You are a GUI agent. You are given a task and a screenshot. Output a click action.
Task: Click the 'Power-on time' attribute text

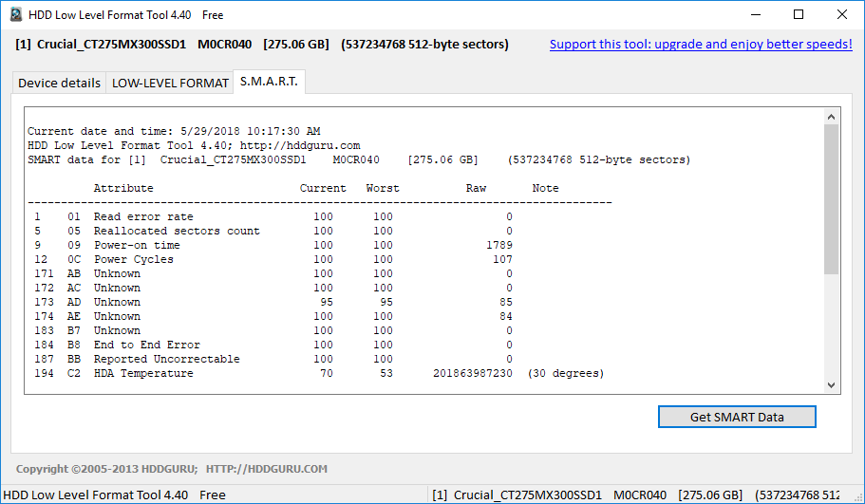pyautogui.click(x=137, y=246)
